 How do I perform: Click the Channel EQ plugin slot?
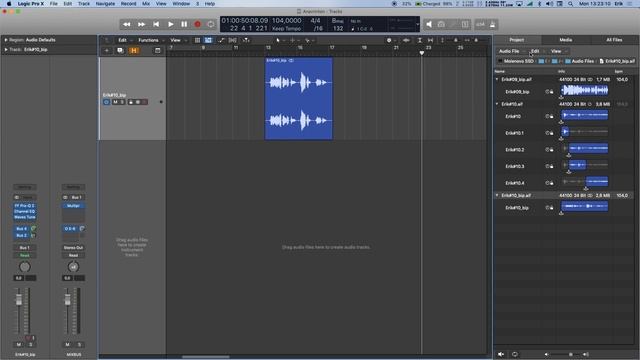pyautogui.click(x=25, y=211)
